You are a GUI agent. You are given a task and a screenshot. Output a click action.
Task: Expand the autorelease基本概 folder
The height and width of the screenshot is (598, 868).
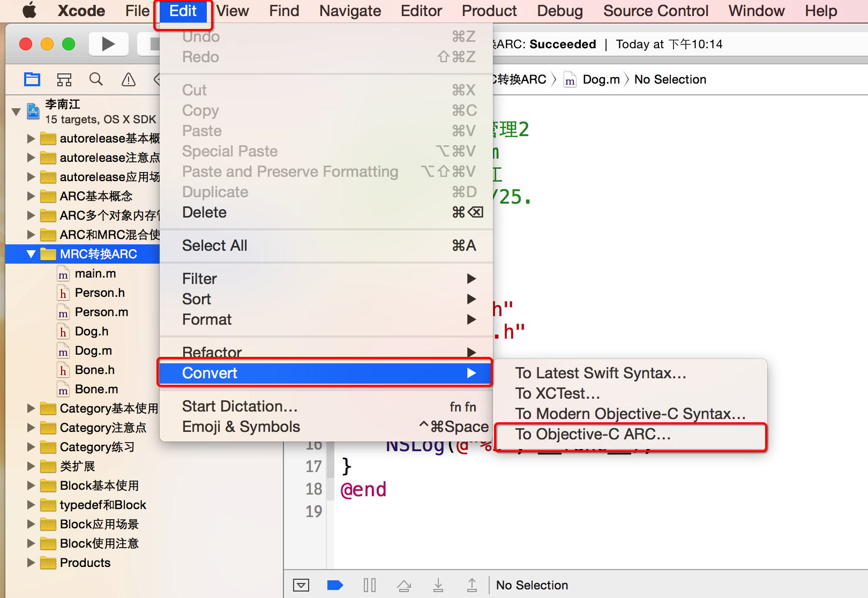point(31,139)
